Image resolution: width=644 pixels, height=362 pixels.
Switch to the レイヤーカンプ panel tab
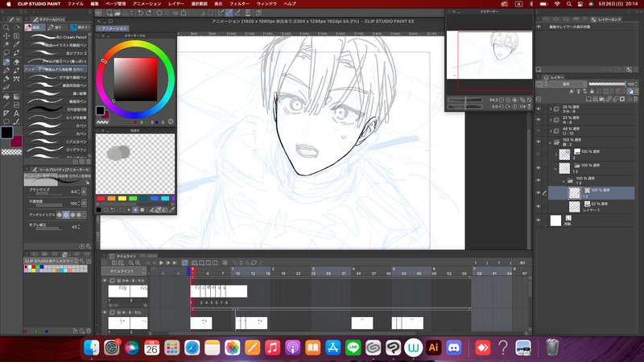(606, 19)
